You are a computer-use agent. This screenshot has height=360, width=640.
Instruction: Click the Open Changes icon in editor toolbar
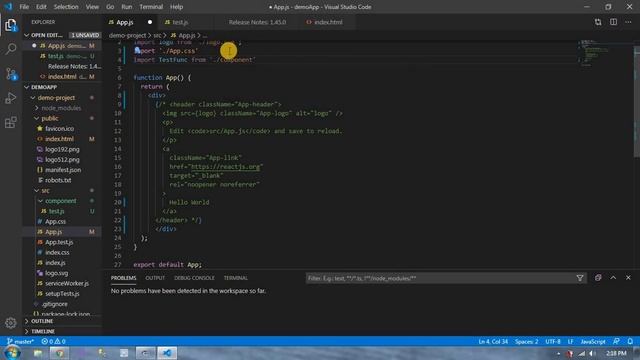598,22
